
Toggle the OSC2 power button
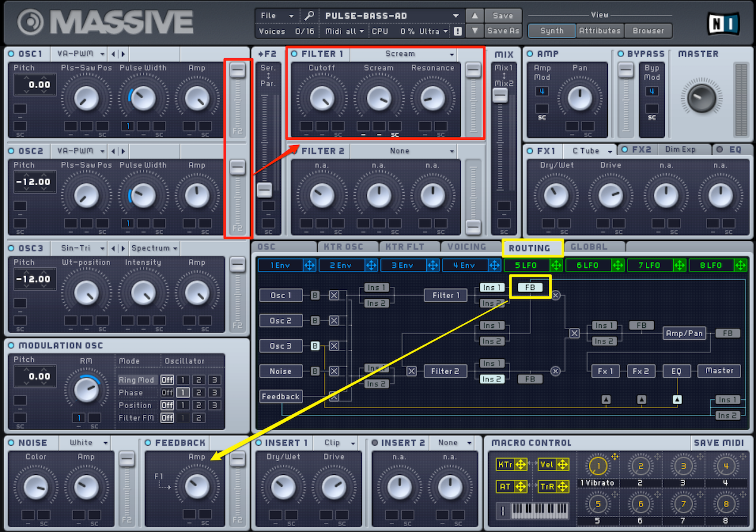click(11, 151)
